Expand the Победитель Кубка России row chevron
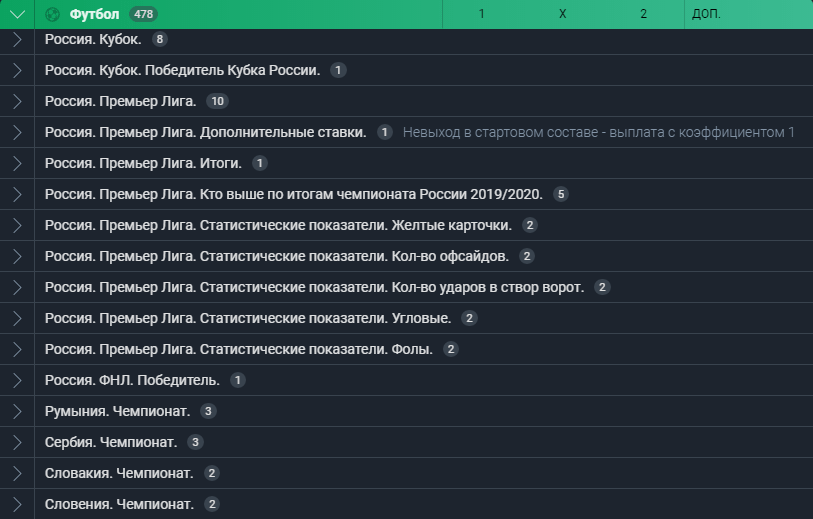The width and height of the screenshot is (813, 519). click(x=17, y=71)
